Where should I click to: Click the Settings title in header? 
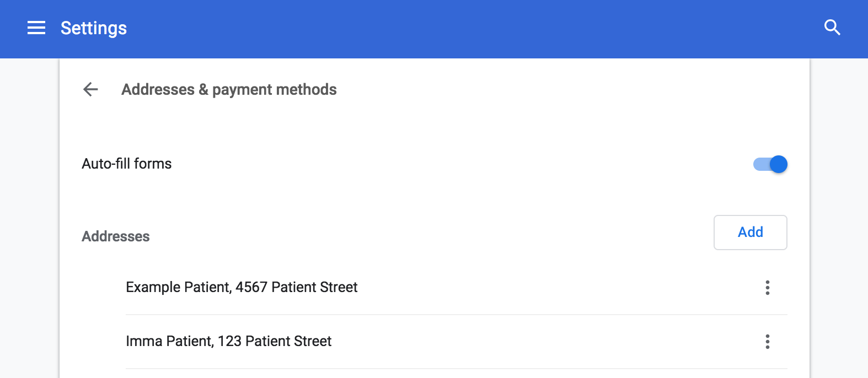pyautogui.click(x=94, y=28)
